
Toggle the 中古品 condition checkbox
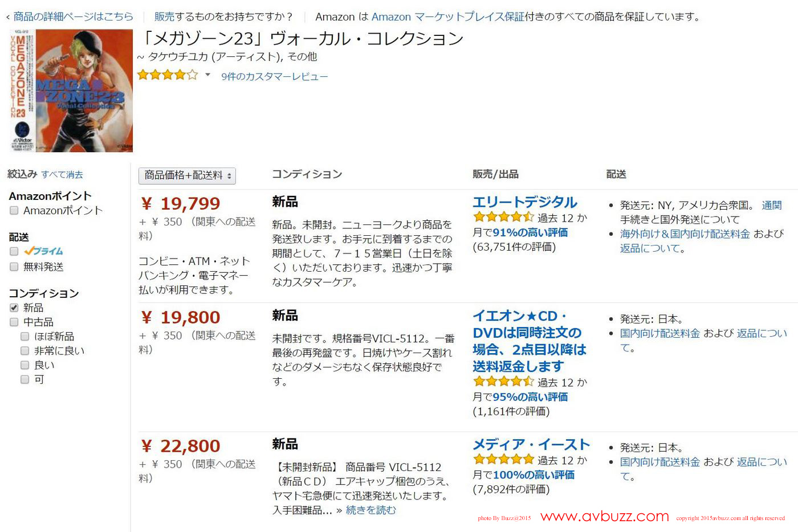tap(14, 322)
